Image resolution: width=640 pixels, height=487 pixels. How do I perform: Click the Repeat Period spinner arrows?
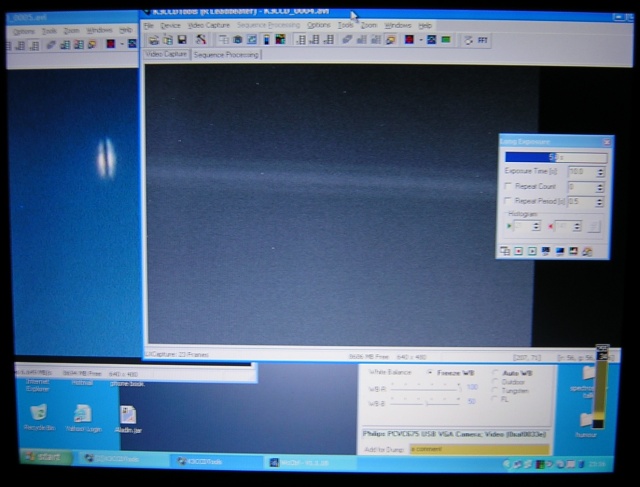point(599,202)
